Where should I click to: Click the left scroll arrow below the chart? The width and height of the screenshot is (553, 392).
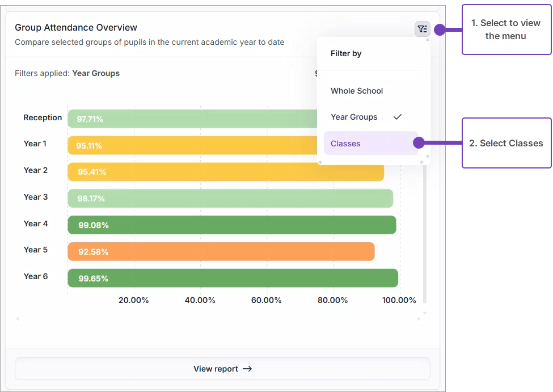pos(18,319)
